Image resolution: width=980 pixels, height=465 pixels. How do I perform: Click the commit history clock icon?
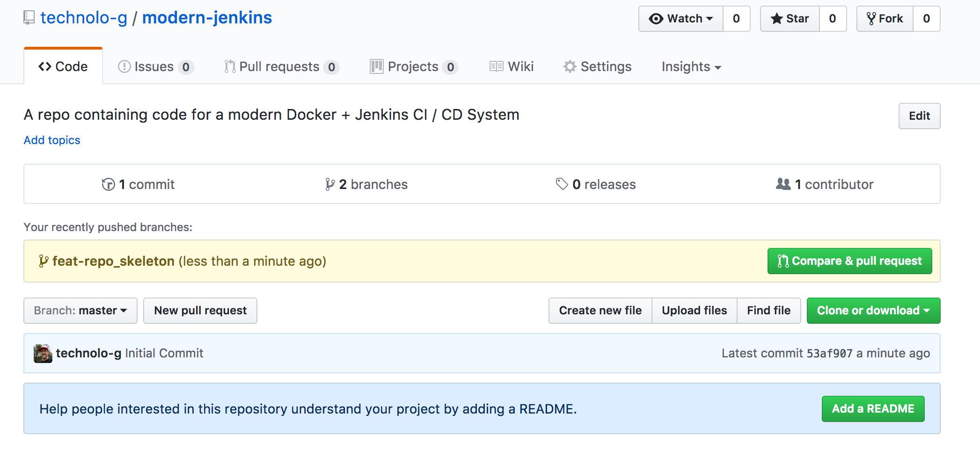click(108, 184)
